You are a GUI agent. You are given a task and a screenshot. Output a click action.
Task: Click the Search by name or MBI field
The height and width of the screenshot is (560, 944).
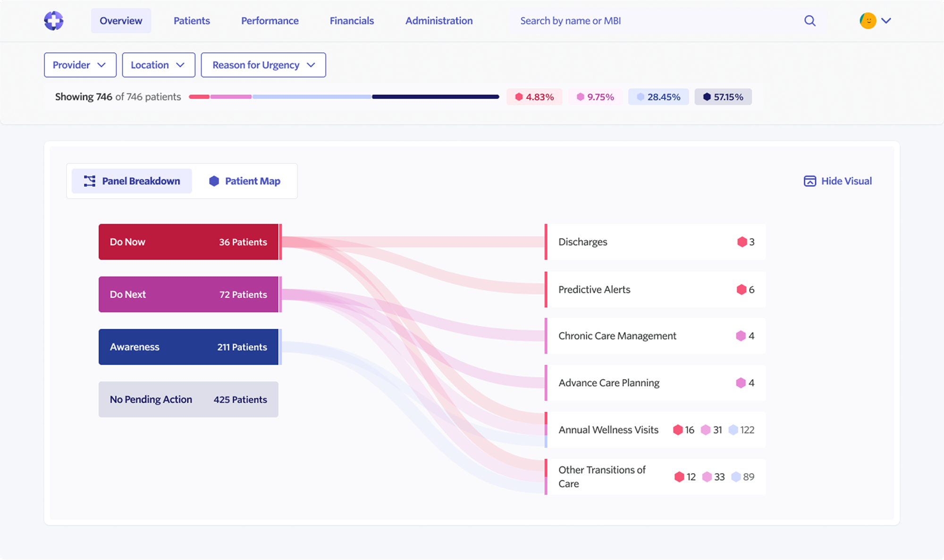click(x=570, y=21)
